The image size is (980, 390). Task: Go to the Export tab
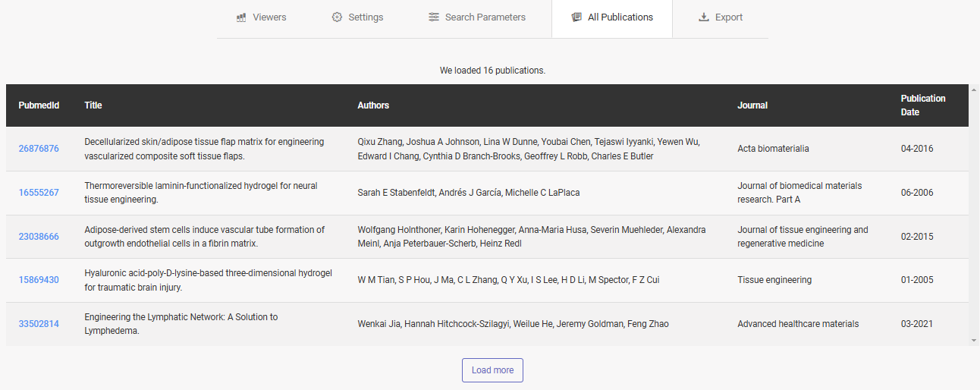click(721, 17)
